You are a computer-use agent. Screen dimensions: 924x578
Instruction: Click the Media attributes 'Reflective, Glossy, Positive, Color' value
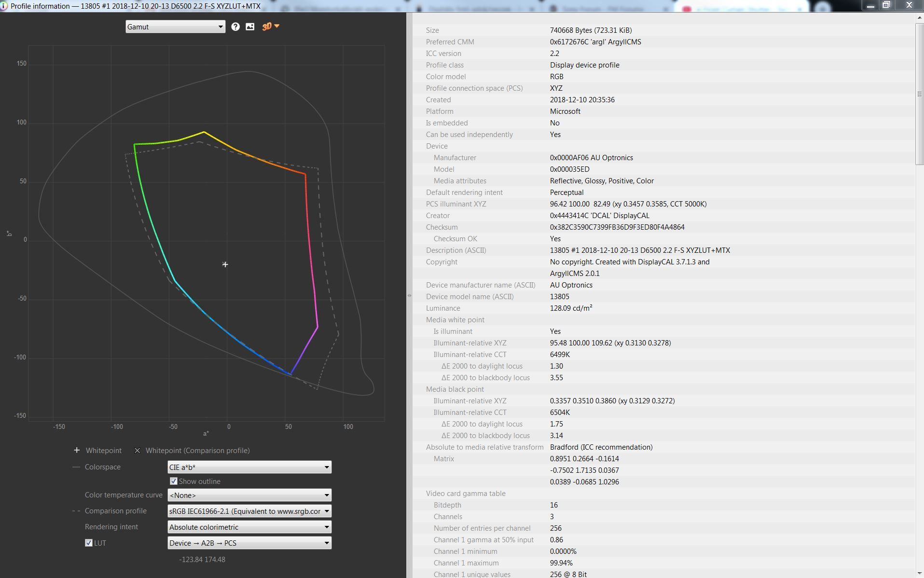(602, 181)
